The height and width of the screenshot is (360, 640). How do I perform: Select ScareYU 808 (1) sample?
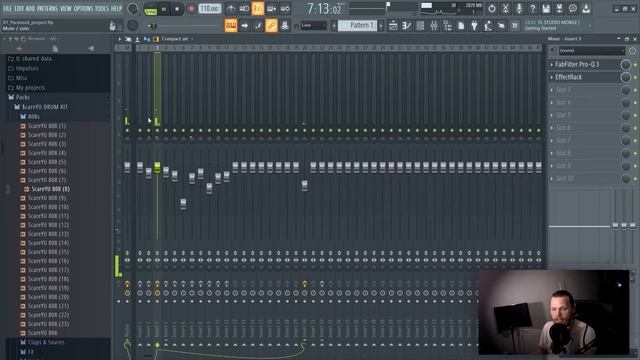47,126
